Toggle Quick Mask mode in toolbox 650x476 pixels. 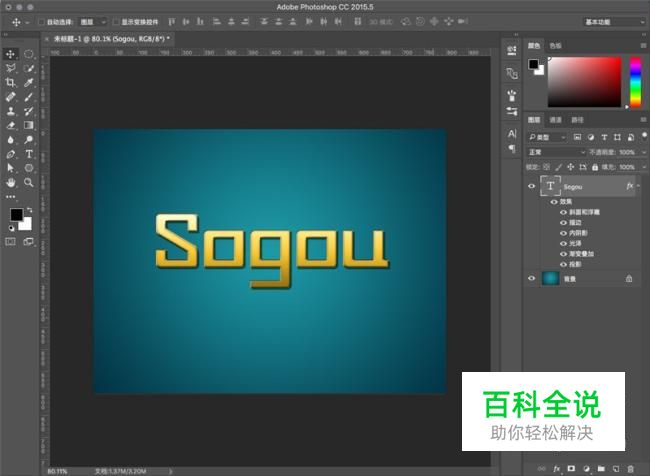click(x=10, y=241)
